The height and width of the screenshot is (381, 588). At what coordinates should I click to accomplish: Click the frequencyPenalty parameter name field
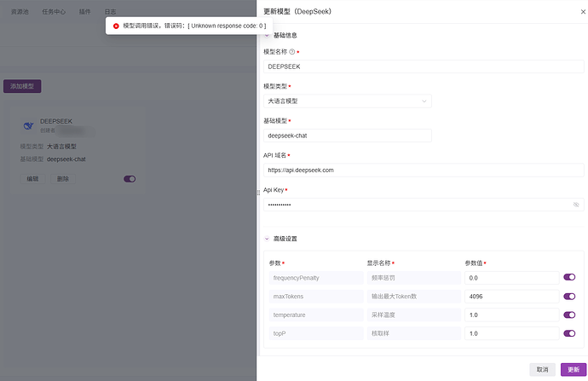point(316,278)
